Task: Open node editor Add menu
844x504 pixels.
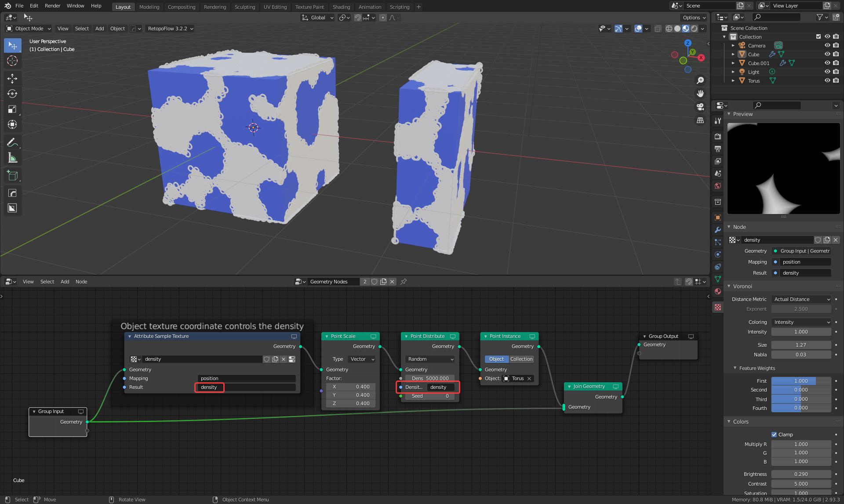Action: coord(65,282)
